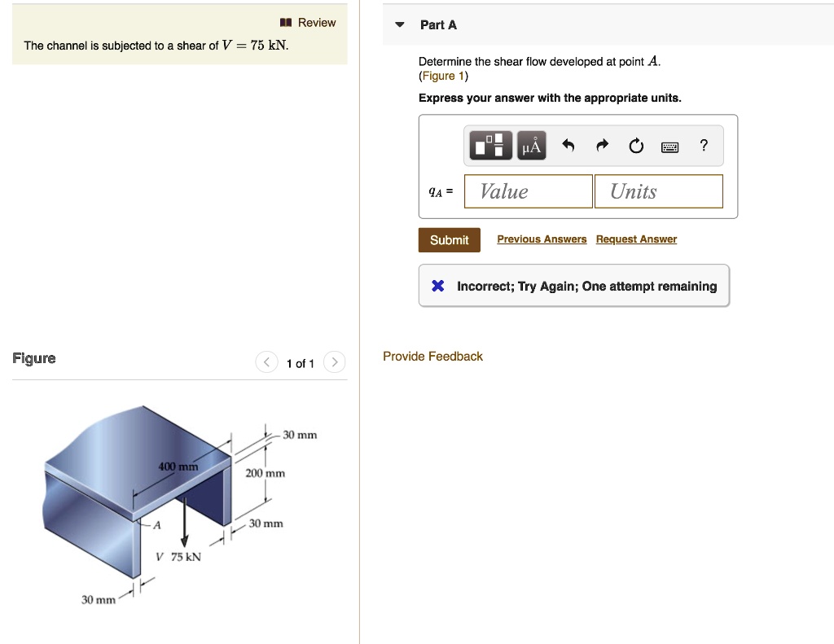This screenshot has width=834, height=644.
Task: Click the next figure arrow
Action: pyautogui.click(x=334, y=362)
